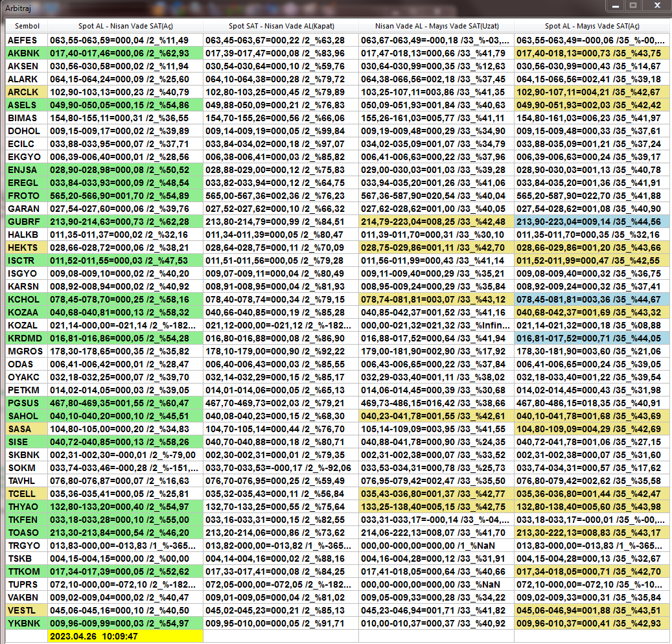The width and height of the screenshot is (672, 644).
Task: Select the AEFES symbol cell
Action: click(27, 40)
